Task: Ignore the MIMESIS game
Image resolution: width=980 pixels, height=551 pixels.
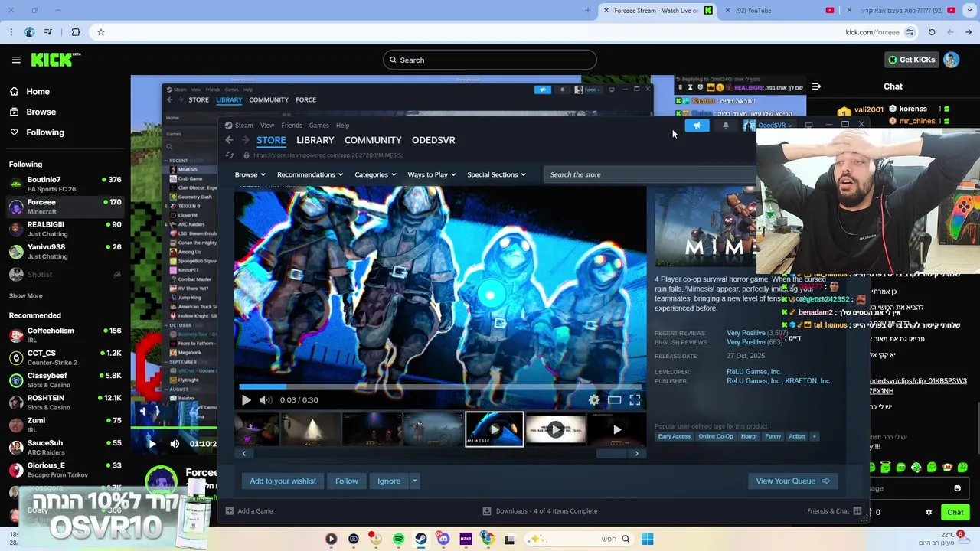Action: pyautogui.click(x=389, y=481)
